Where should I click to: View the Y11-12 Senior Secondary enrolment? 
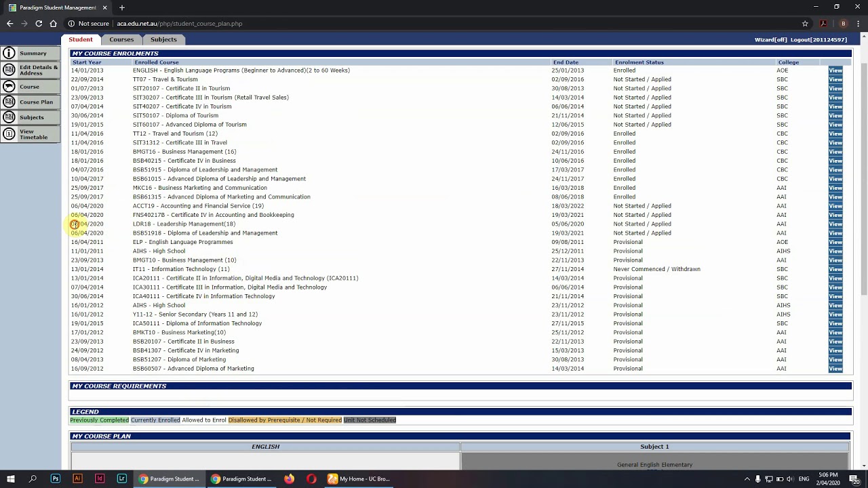[x=835, y=314]
